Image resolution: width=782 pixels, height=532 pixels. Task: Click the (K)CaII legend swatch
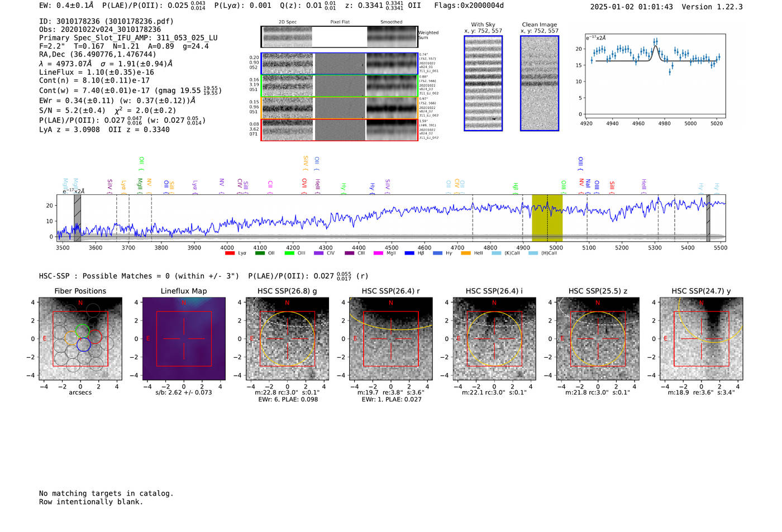pos(497,253)
